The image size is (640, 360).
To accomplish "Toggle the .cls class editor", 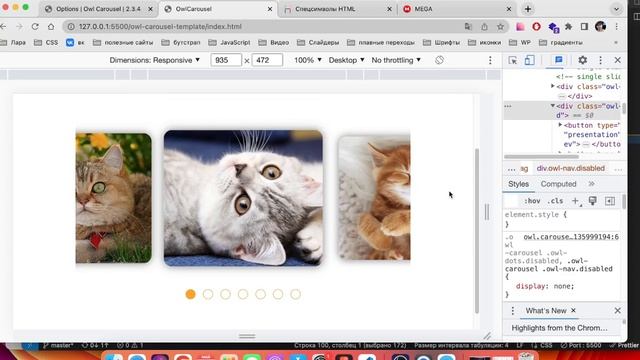I will coord(556,201).
